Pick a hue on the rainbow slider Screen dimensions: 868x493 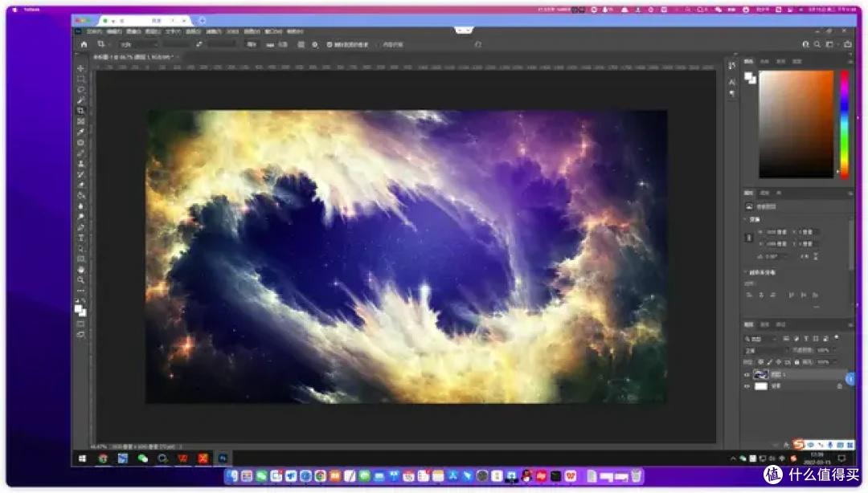(844, 124)
